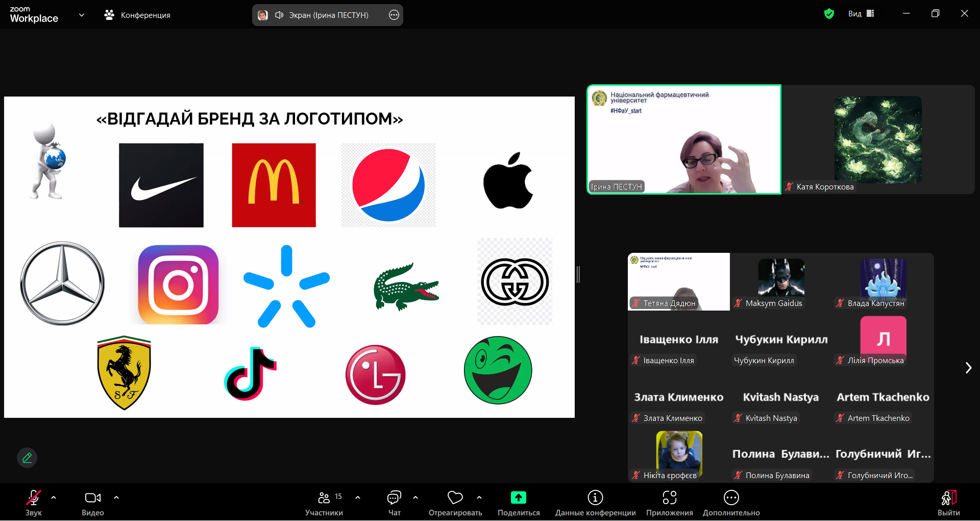Click the LG logo on slide
Viewport: 980px width, 521px height.
coord(376,375)
